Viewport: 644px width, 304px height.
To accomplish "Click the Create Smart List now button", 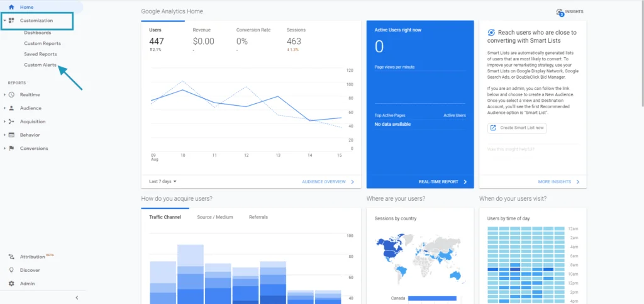I will [x=517, y=128].
